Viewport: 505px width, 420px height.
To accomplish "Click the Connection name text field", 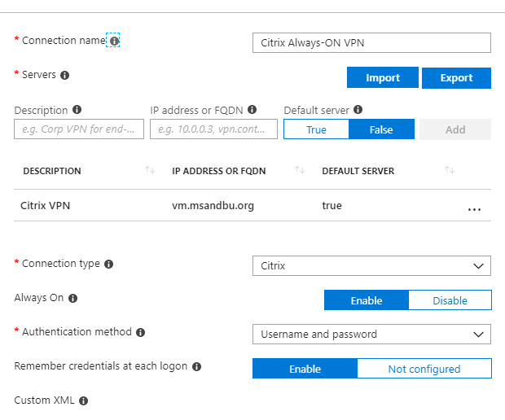I will tap(371, 43).
